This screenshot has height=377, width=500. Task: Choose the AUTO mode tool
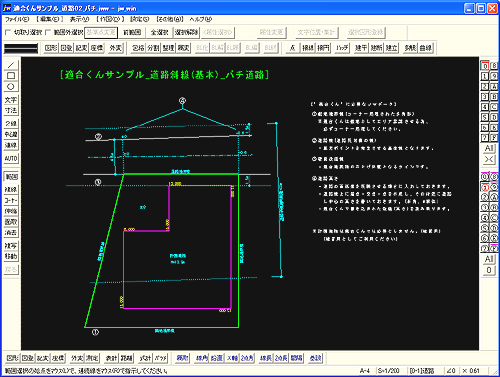(11, 158)
